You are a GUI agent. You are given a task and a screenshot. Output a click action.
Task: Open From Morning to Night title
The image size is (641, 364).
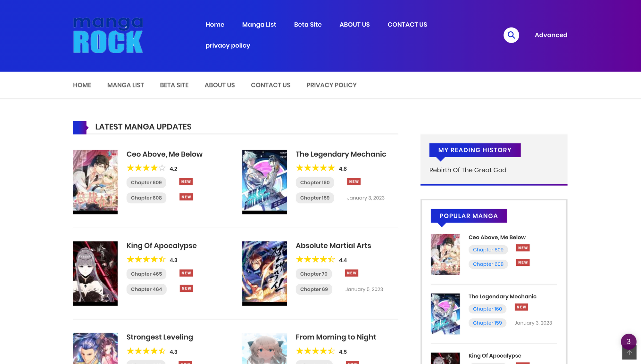(336, 337)
